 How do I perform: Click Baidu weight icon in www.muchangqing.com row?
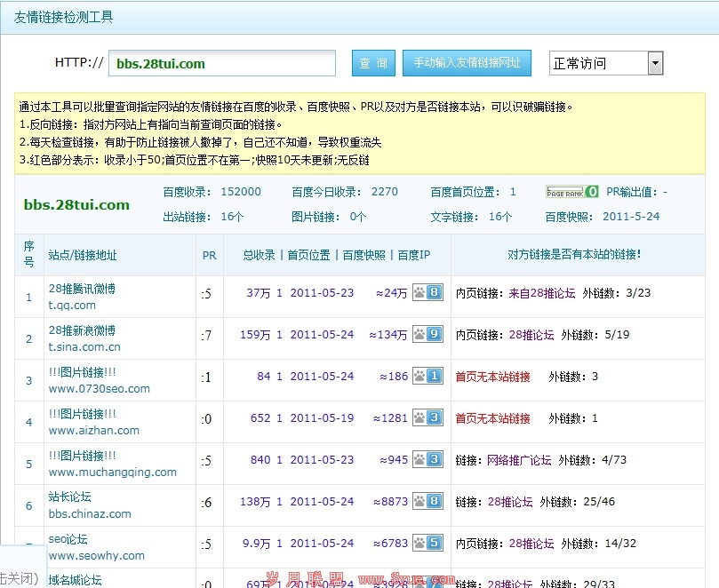tap(427, 460)
